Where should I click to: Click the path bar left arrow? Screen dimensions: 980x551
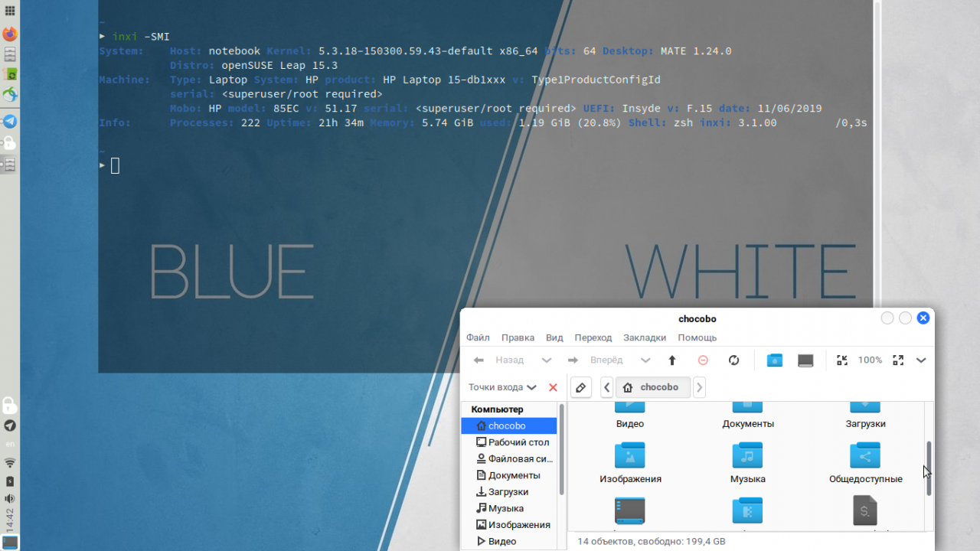click(607, 387)
